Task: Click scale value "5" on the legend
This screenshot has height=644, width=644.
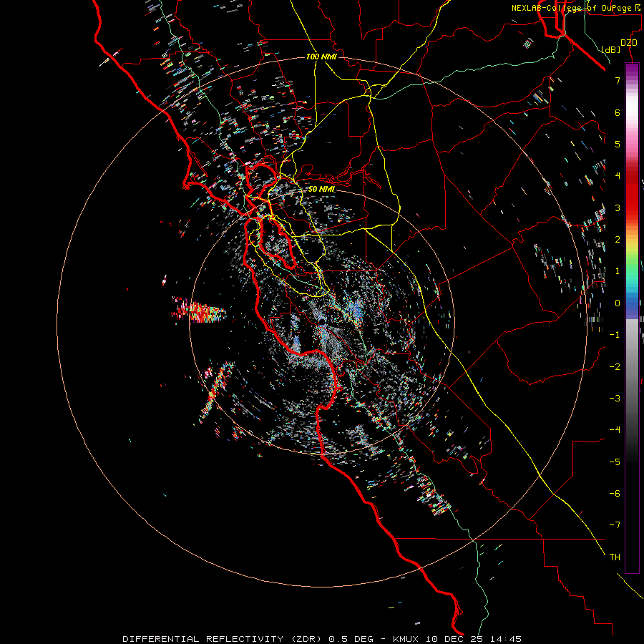Action: (x=618, y=144)
